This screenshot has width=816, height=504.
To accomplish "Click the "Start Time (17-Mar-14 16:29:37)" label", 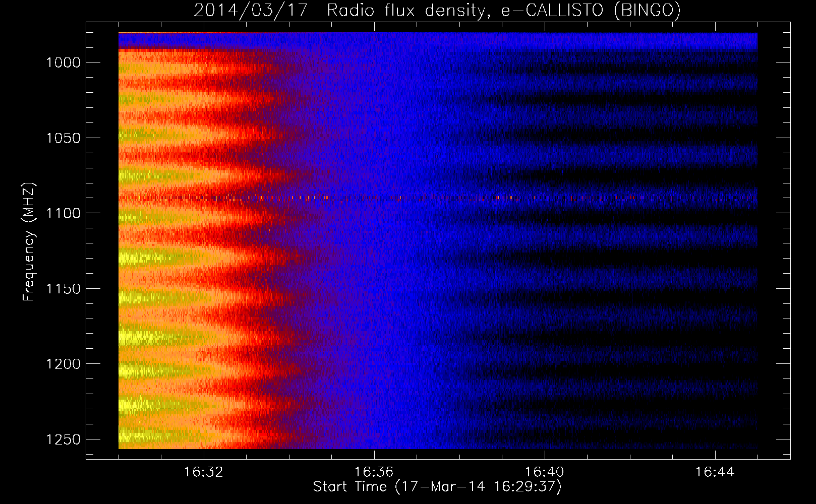I will point(437,487).
